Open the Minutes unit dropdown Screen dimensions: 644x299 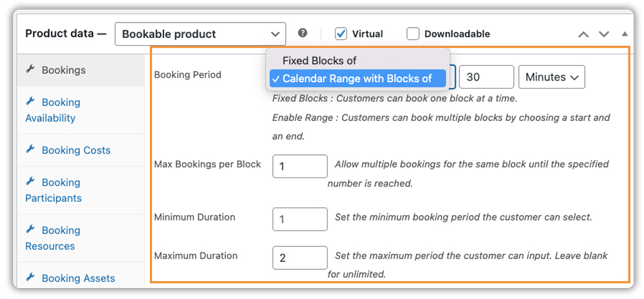552,77
